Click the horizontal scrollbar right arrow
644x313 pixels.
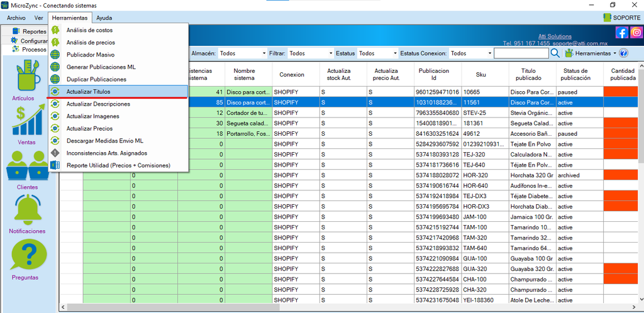coord(633,307)
